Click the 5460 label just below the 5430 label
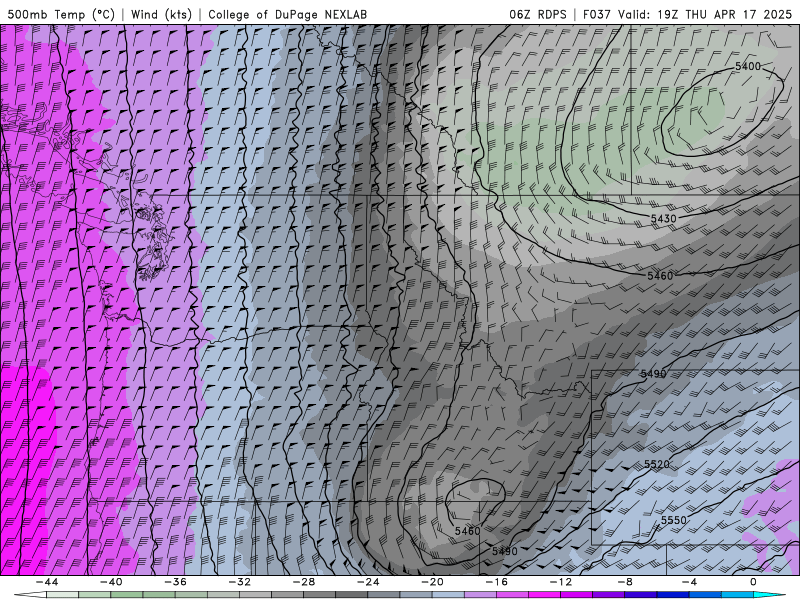Viewport: 800px width, 600px height. coord(660,276)
